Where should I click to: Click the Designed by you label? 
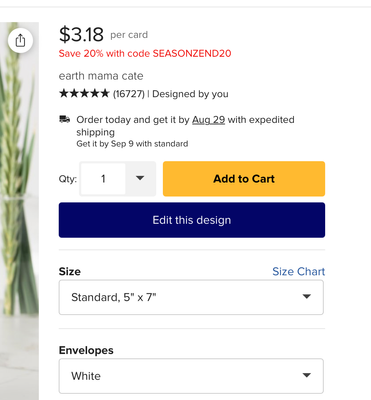[190, 94]
